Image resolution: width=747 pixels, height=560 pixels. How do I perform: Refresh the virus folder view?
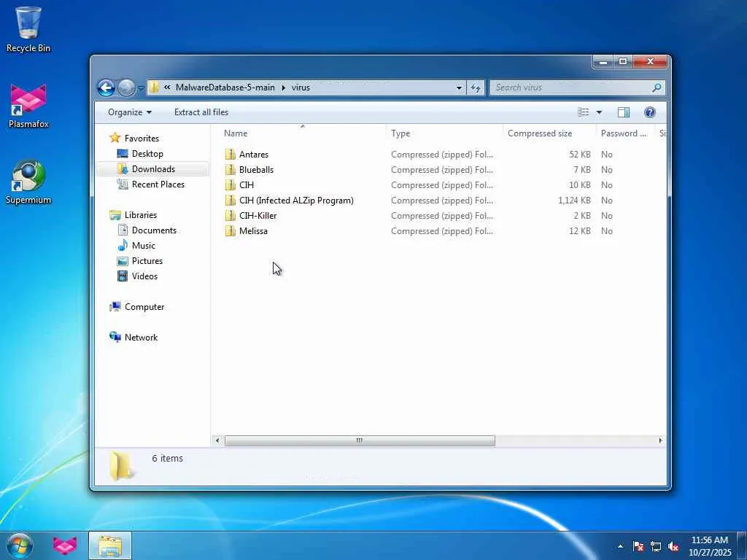476,87
